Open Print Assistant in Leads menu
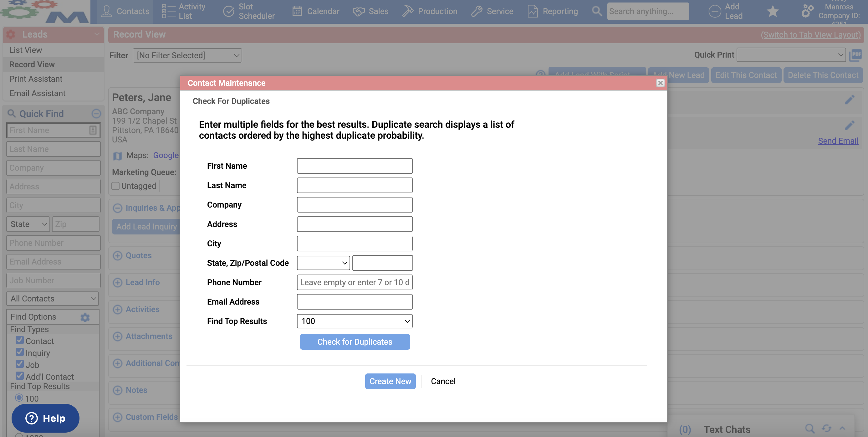The width and height of the screenshot is (868, 437). tap(36, 79)
